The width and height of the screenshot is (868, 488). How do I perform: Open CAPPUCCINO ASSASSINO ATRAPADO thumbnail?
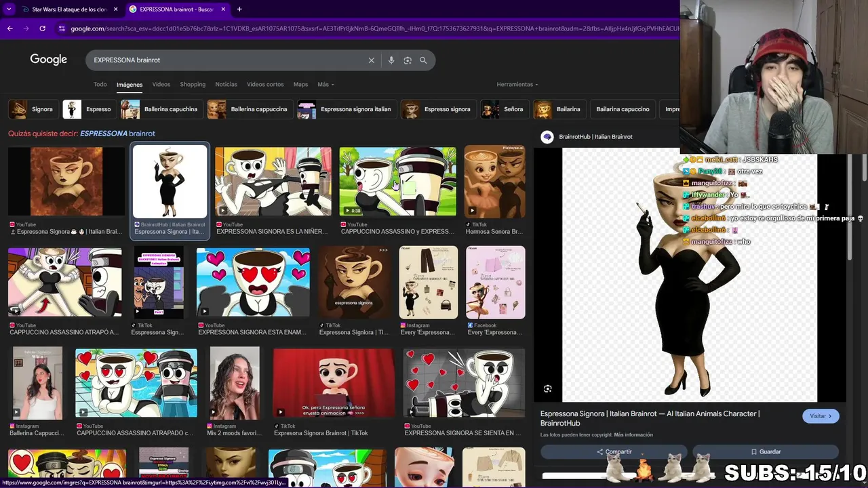click(136, 383)
